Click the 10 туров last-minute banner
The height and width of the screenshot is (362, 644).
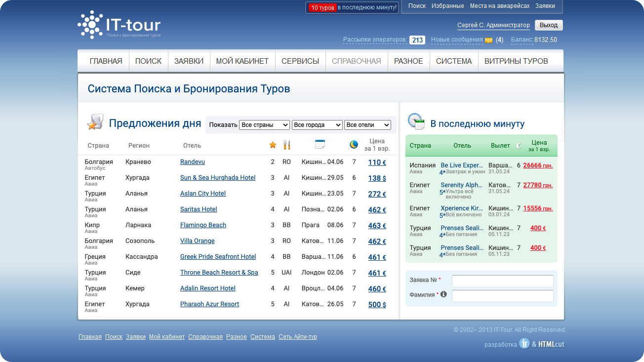(352, 7)
